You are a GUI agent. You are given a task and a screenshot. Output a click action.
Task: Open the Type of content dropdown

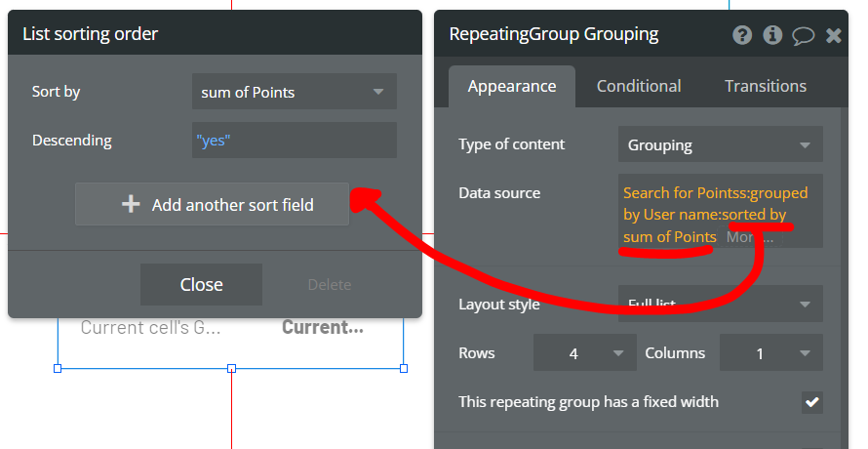click(x=720, y=144)
